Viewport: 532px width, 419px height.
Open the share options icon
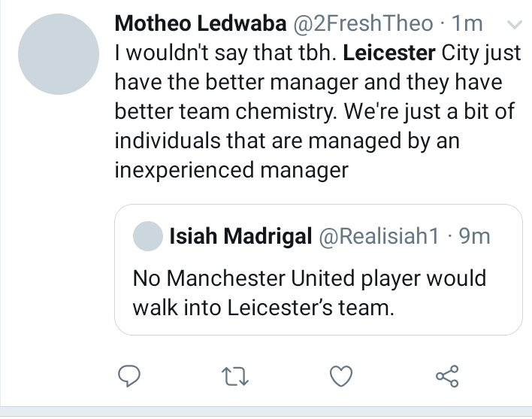tap(447, 374)
